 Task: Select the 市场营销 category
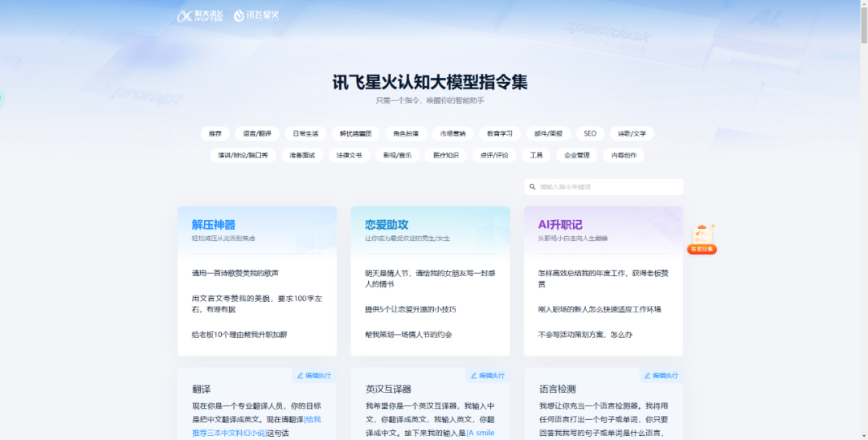[452, 133]
